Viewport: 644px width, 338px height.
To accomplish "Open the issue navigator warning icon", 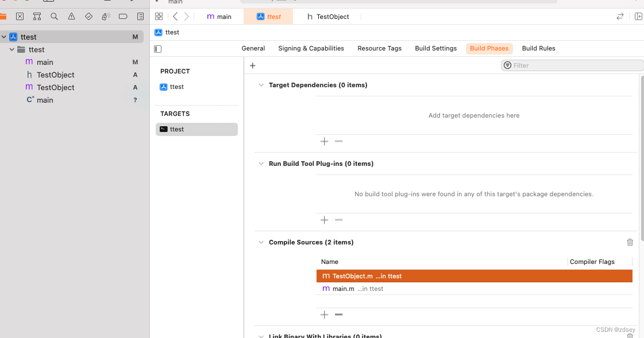I will click(71, 17).
